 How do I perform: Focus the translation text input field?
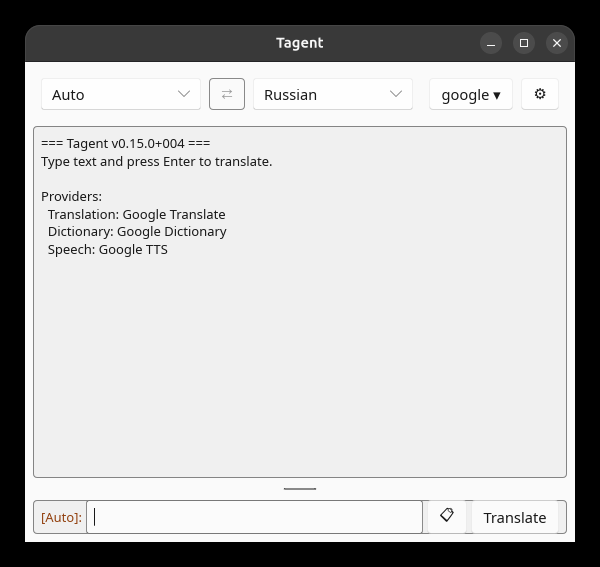point(254,517)
